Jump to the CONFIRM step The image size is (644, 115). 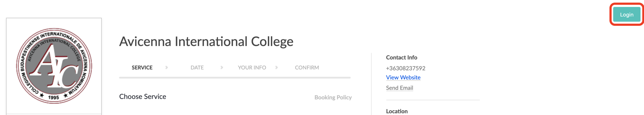pos(307,68)
